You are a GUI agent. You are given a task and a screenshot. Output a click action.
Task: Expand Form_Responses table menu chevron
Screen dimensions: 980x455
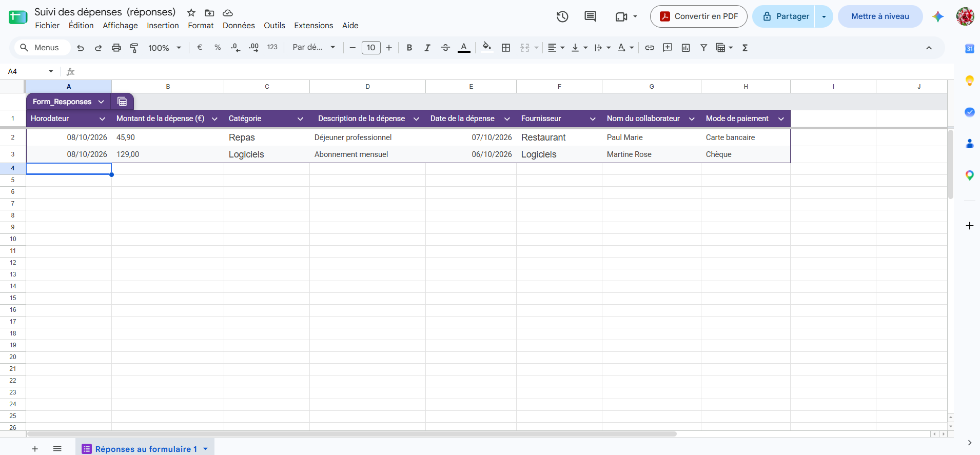(101, 102)
